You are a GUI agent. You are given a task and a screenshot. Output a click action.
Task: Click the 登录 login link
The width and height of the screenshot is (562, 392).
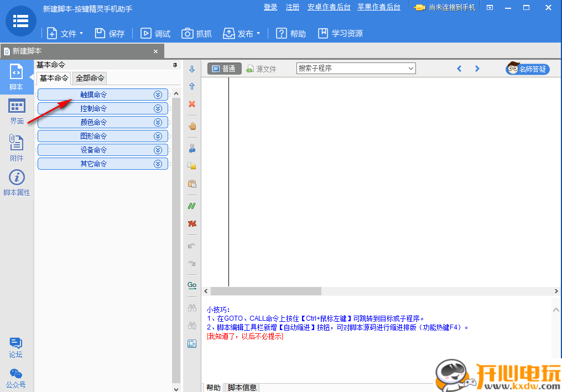tap(270, 8)
